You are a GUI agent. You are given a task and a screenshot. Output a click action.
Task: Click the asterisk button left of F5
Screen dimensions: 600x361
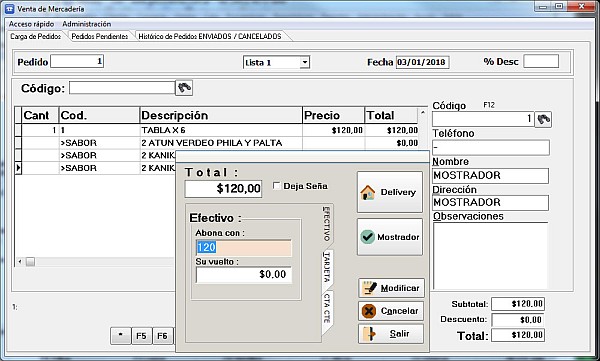pyautogui.click(x=121, y=336)
